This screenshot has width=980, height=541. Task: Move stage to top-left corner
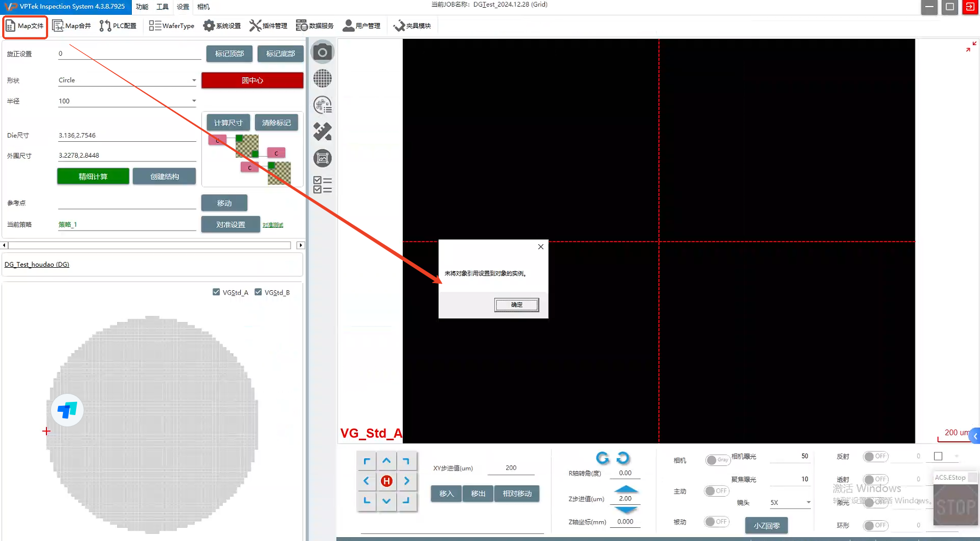367,461
